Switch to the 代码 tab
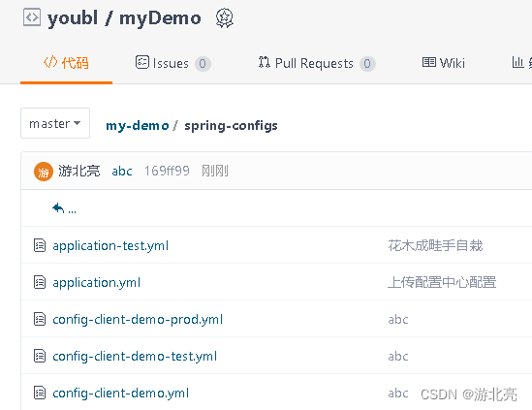This screenshot has width=532, height=410. tap(66, 63)
